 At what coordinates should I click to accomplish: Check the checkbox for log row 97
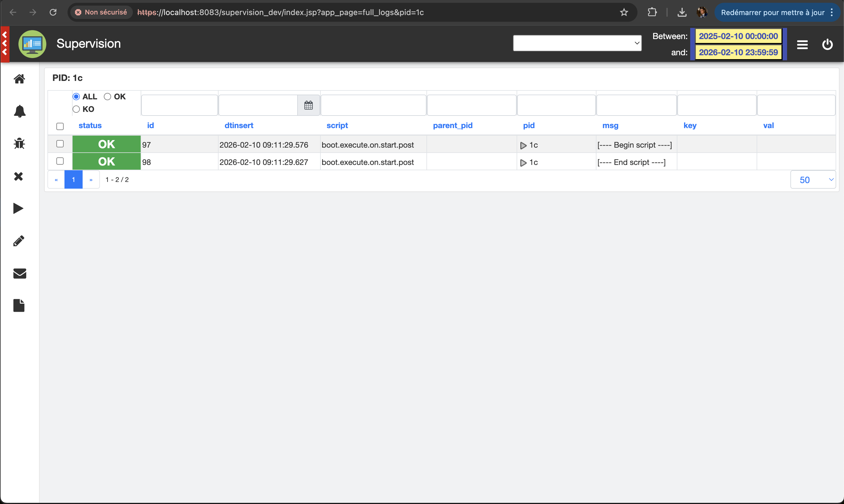[60, 144]
